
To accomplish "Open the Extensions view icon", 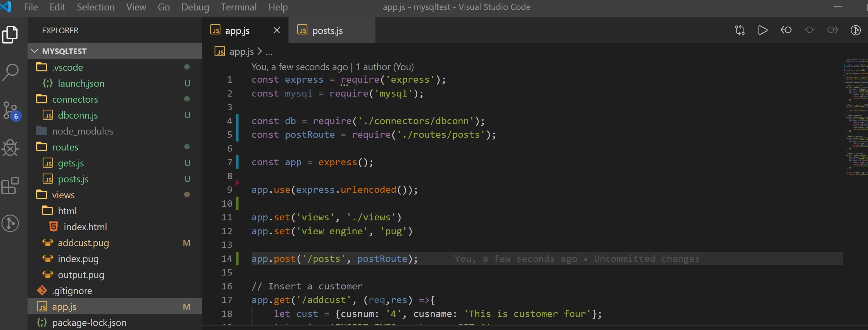I will pyautogui.click(x=10, y=185).
